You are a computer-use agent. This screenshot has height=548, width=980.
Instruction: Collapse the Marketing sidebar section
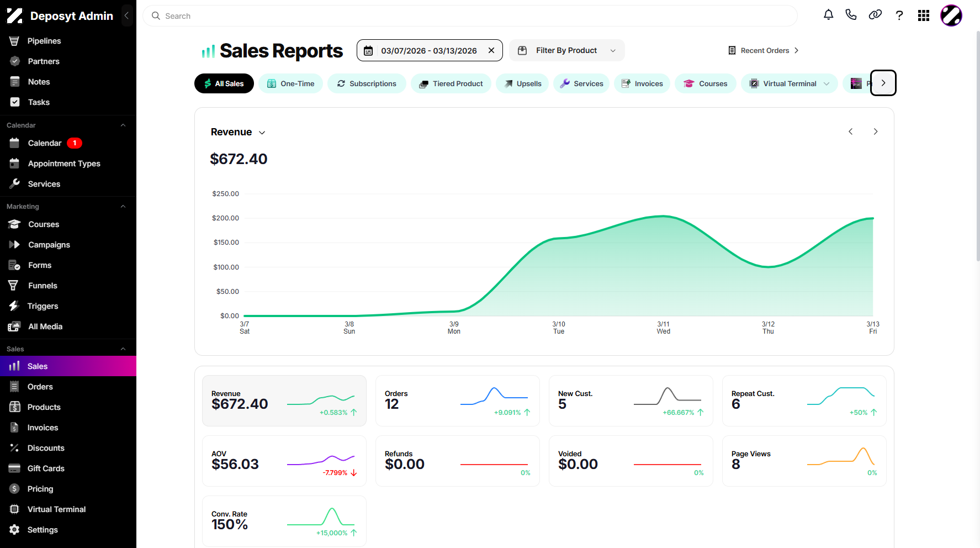coord(123,207)
